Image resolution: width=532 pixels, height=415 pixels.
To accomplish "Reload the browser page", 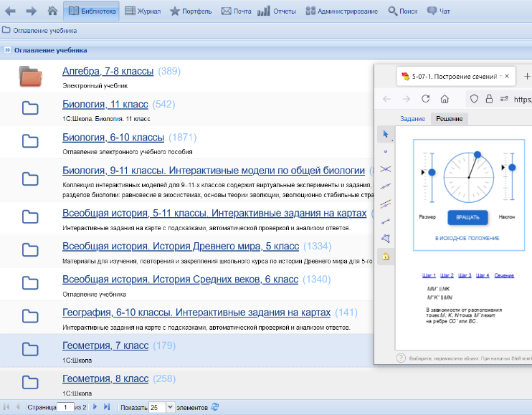I will [x=425, y=99].
